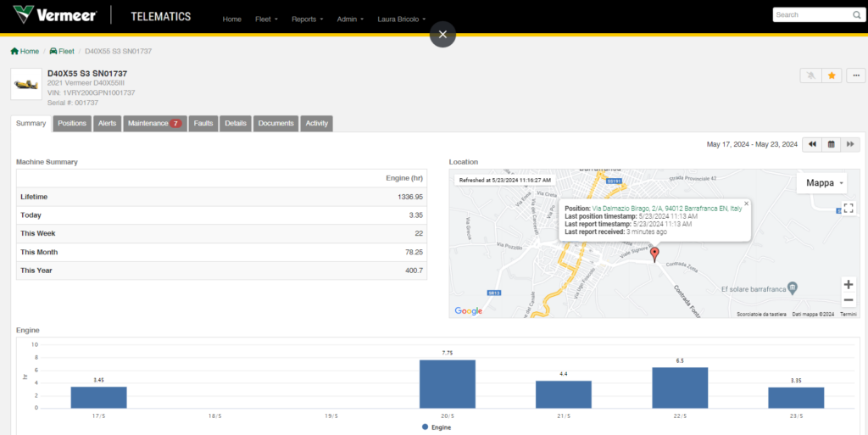Click the Lifetime value 1336.95
The image size is (868, 435).
410,197
